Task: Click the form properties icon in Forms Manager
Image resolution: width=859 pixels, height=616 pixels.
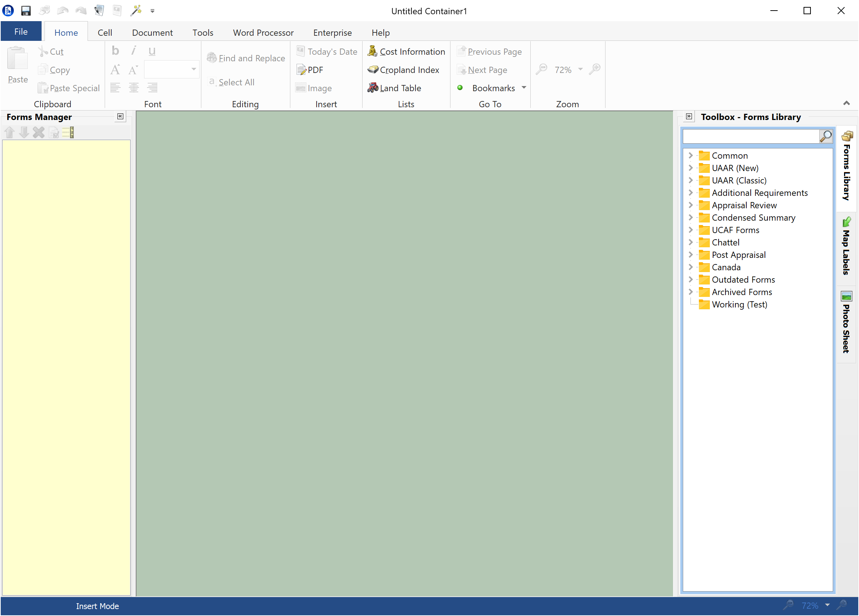Action: [x=54, y=132]
